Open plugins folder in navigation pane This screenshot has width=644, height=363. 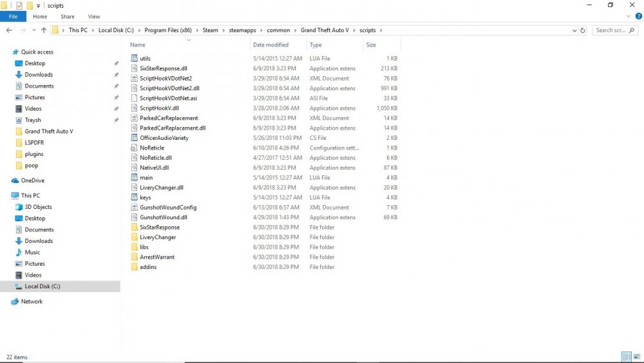pos(33,154)
